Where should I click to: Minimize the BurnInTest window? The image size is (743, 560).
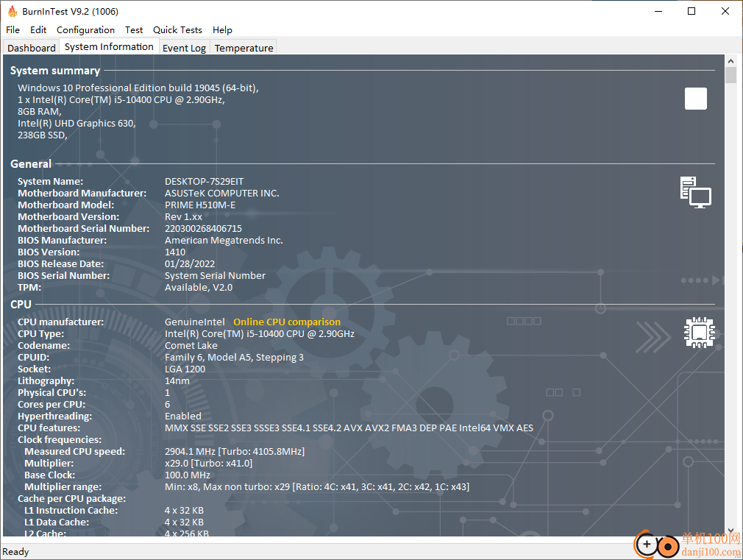[658, 11]
